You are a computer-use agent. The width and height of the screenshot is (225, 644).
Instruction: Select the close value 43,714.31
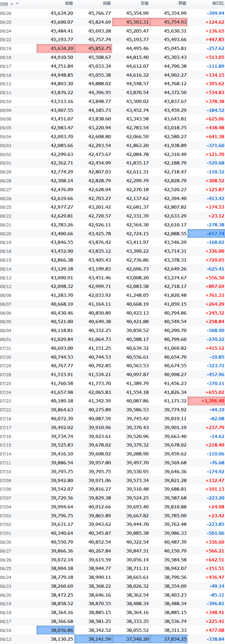pos(175,251)
